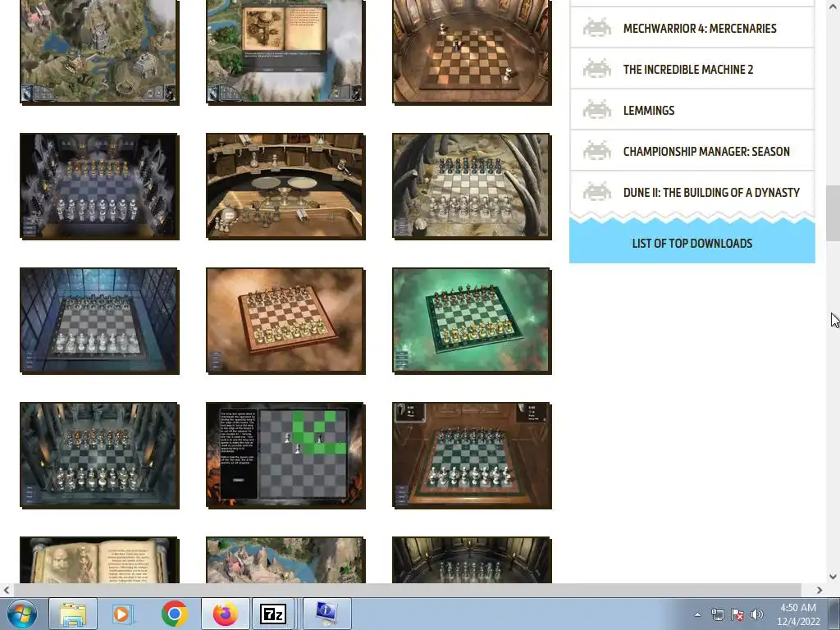Open the wooden room chessboard screenshot
Image resolution: width=840 pixels, height=630 pixels.
472,454
